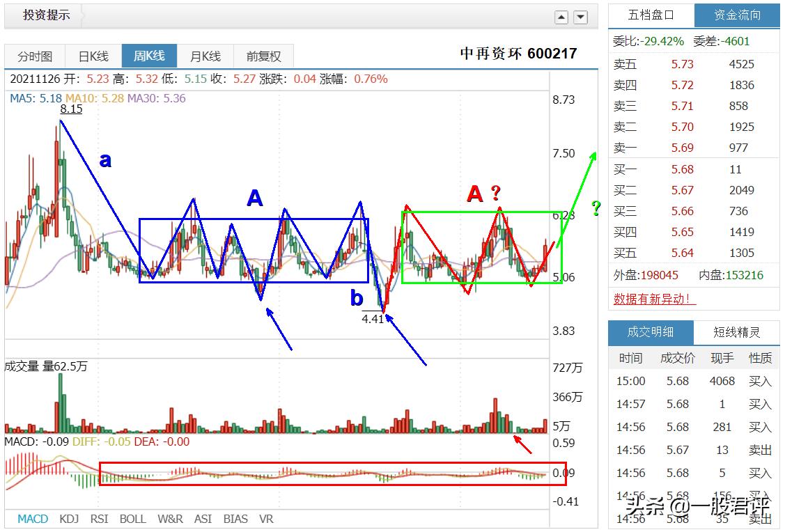Select the BOLL indicator
The image size is (785, 532).
[x=132, y=519]
